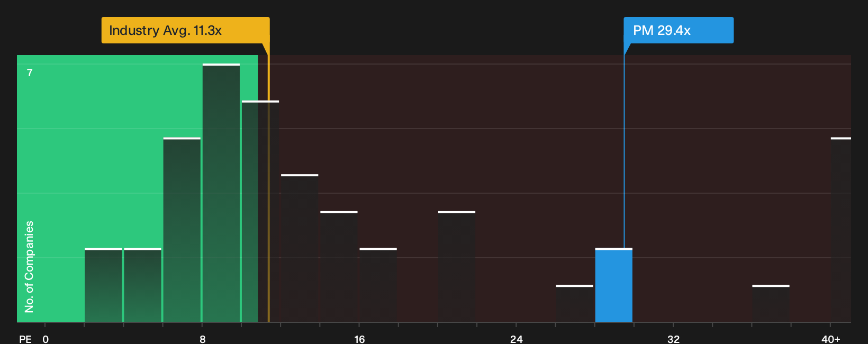Click the PE axis title
Viewport: 868px width, 344px height.
point(25,339)
